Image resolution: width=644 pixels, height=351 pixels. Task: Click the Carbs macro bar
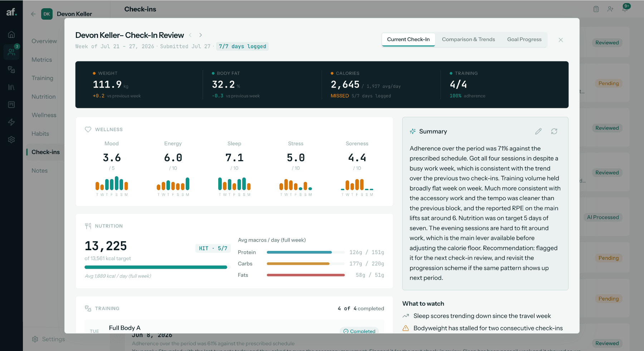(x=306, y=264)
